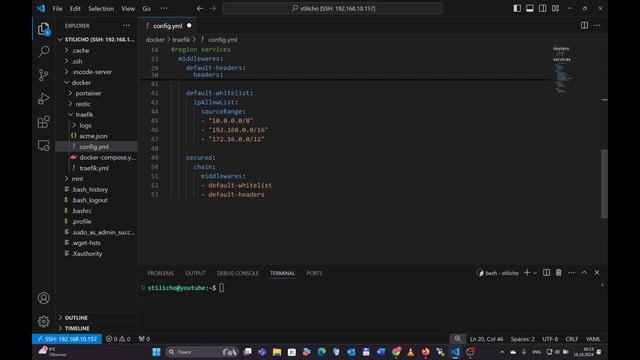Open the Extensions view
Viewport: 640px width, 360px height.
44,122
